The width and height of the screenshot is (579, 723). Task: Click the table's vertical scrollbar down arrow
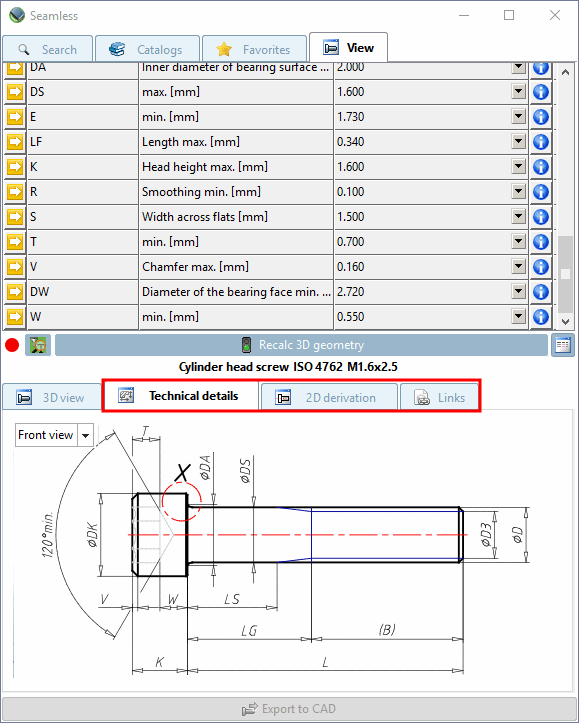pos(566,321)
